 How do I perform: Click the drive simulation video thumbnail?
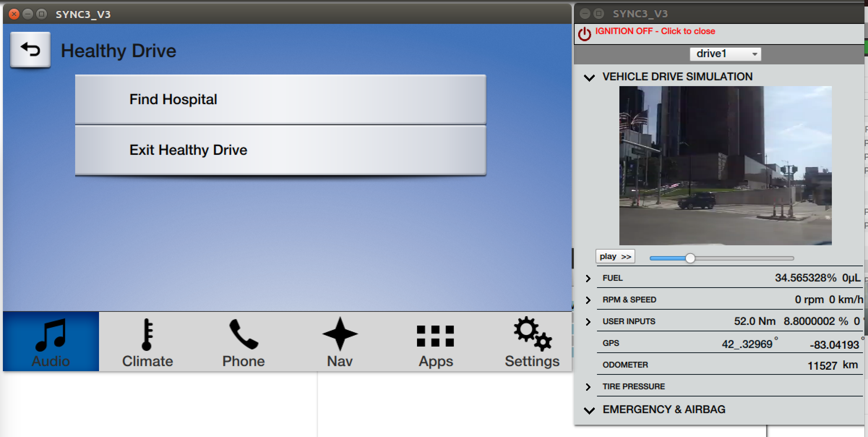[x=725, y=165]
